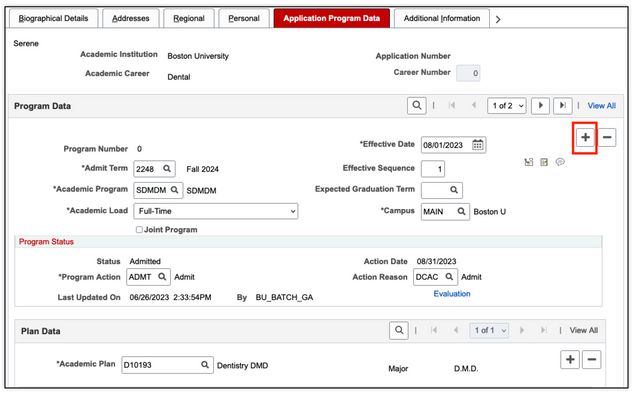Add a new Program Data row
Viewport: 636px width, 395px height.
[585, 137]
